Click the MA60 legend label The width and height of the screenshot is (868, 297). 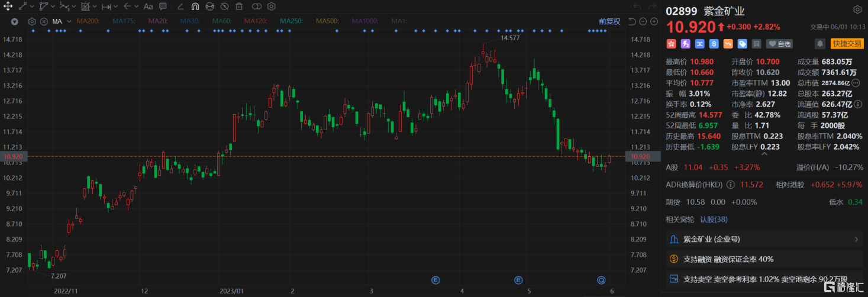pos(221,21)
